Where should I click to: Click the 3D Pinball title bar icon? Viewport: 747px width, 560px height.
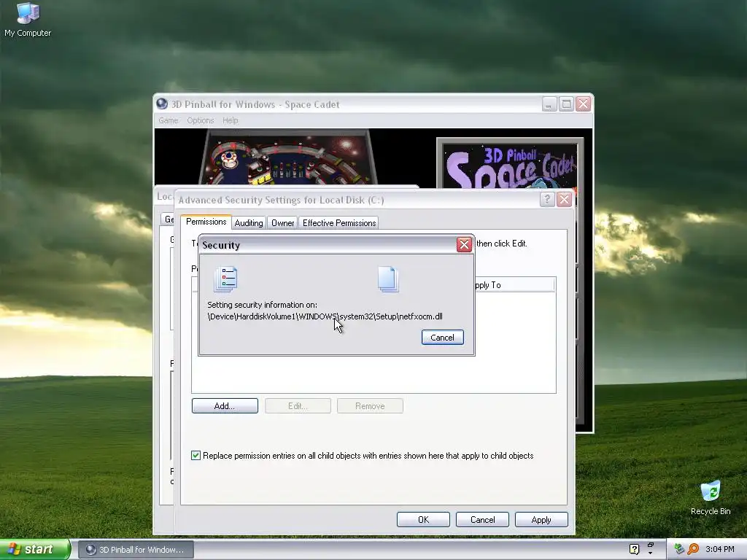click(162, 104)
